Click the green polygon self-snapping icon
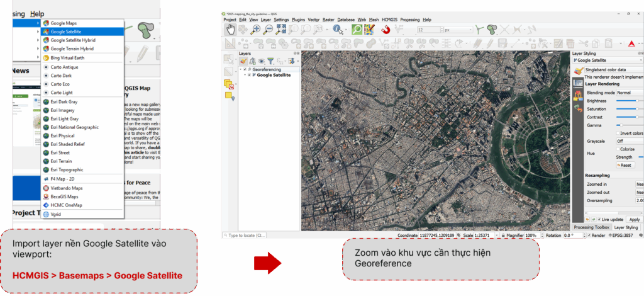The width and height of the screenshot is (644, 296). (x=492, y=30)
